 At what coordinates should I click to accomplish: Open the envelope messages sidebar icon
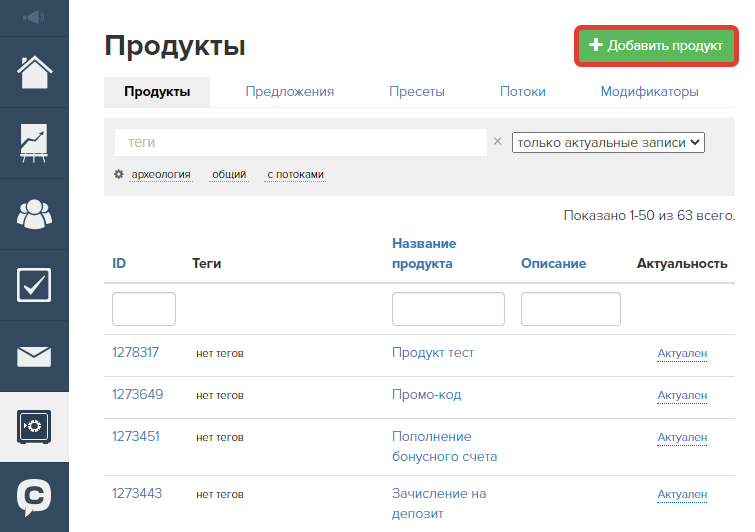tap(34, 356)
